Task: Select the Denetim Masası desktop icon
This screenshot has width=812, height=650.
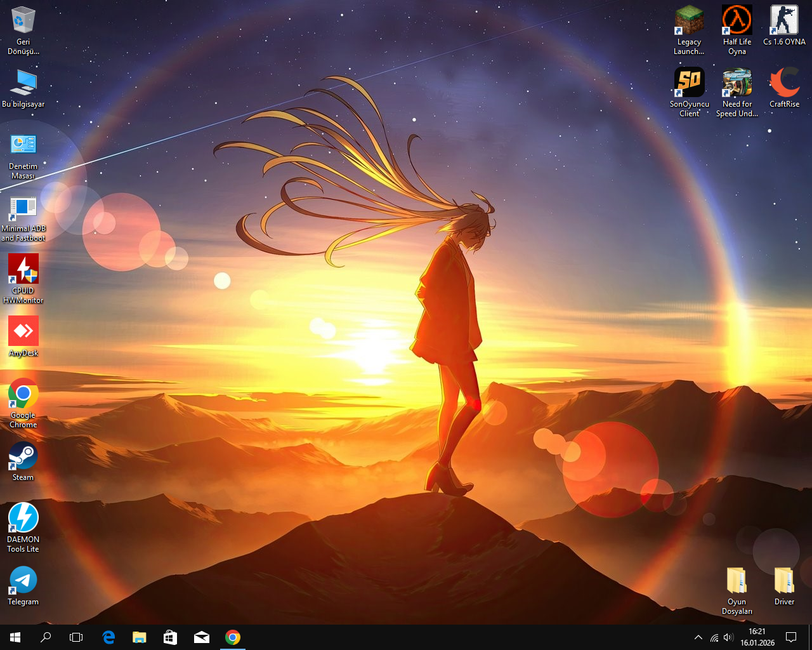Action: point(23,156)
